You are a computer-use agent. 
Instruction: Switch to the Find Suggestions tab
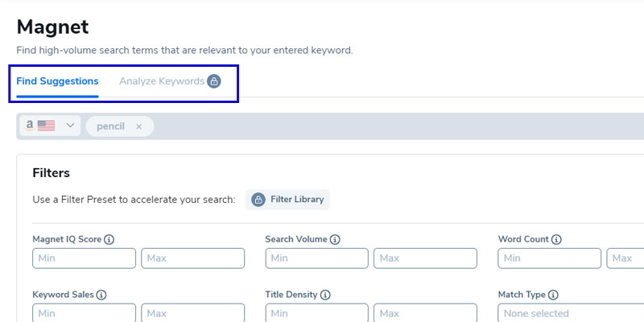pos(57,81)
